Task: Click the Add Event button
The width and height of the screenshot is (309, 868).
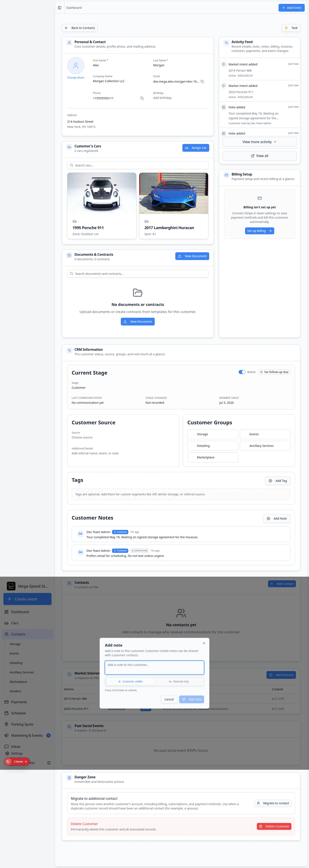Action: [x=291, y=8]
